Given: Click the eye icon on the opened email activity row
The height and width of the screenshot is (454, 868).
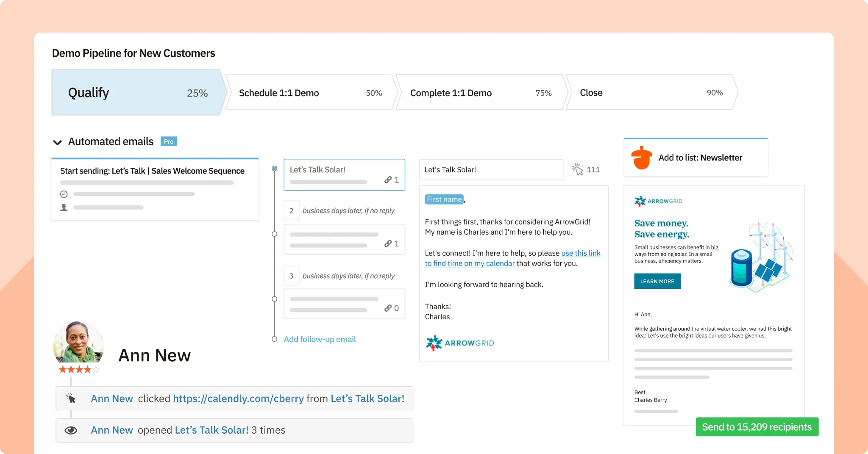Looking at the screenshot, I should coord(71,430).
